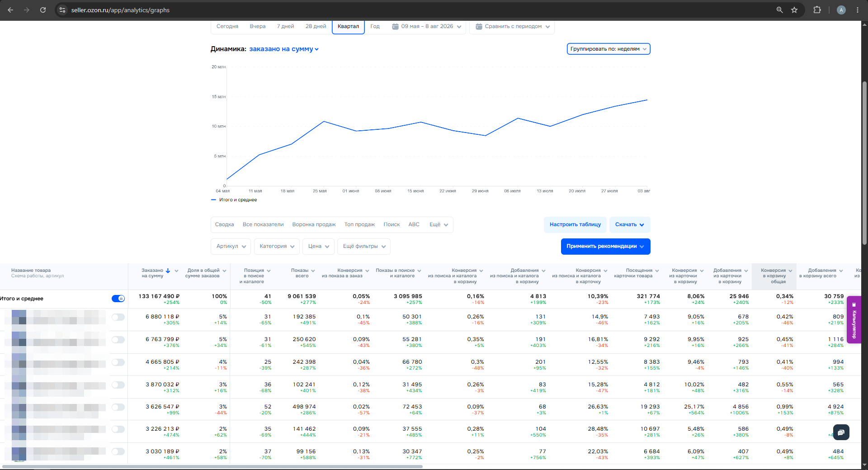Open the purple Калькулятор side tab
Screen dimensions: 868x470
[x=854, y=320]
